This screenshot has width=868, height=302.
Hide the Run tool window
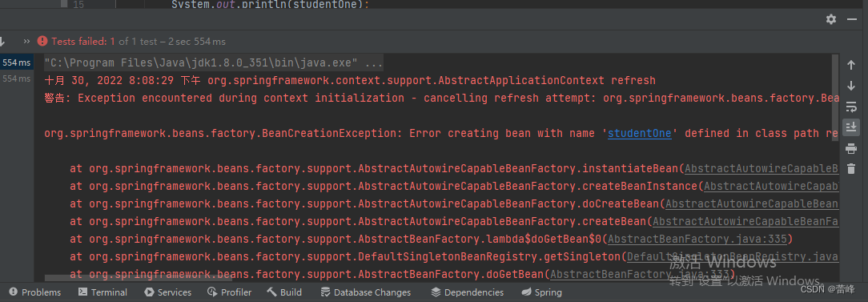853,19
